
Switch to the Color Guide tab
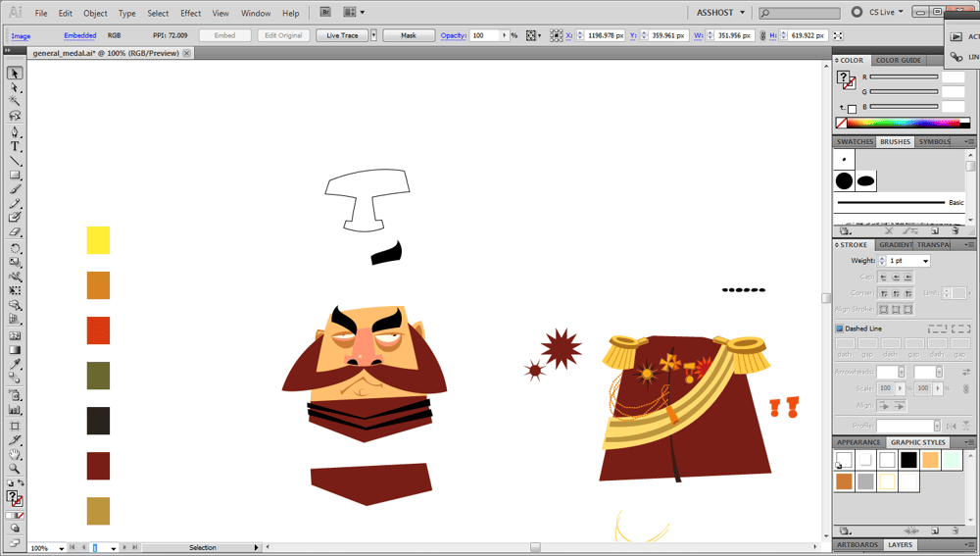click(898, 60)
